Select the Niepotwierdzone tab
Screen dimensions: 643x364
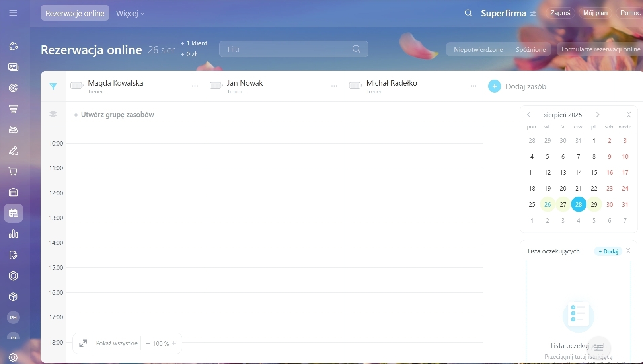(x=478, y=49)
